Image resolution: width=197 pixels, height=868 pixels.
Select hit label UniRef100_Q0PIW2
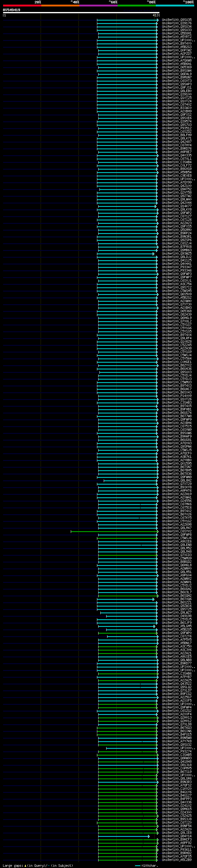pos(177,50)
